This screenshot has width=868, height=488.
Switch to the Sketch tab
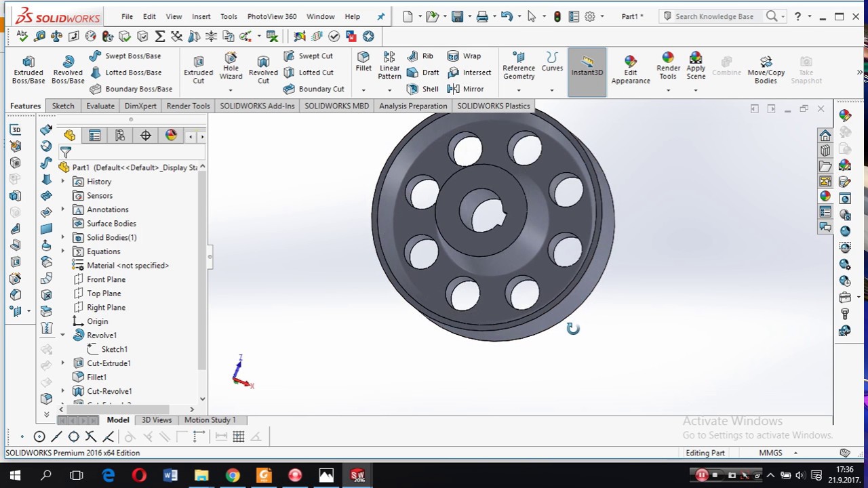[63, 106]
